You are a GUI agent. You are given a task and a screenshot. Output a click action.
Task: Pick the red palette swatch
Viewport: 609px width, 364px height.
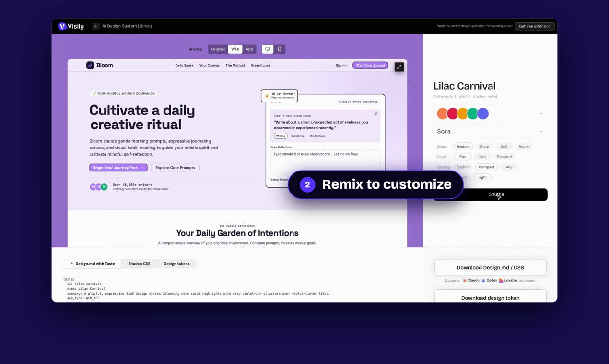[x=452, y=114]
